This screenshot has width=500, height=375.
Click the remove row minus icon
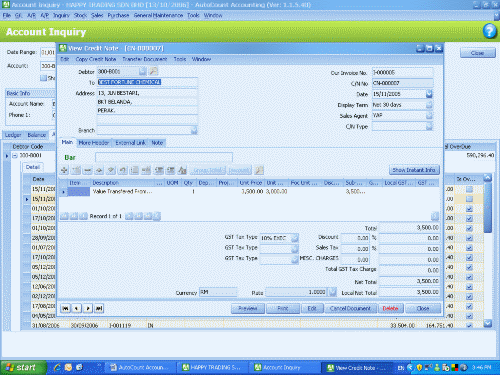click(x=88, y=170)
